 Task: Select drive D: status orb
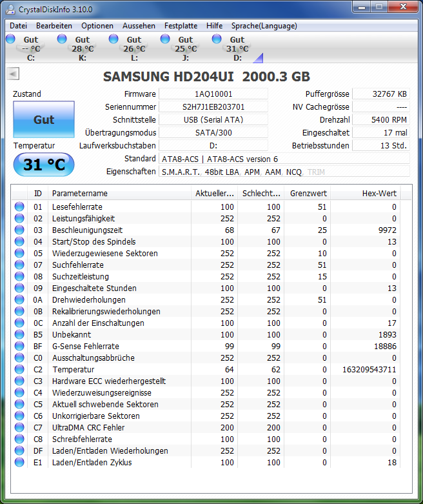click(217, 39)
